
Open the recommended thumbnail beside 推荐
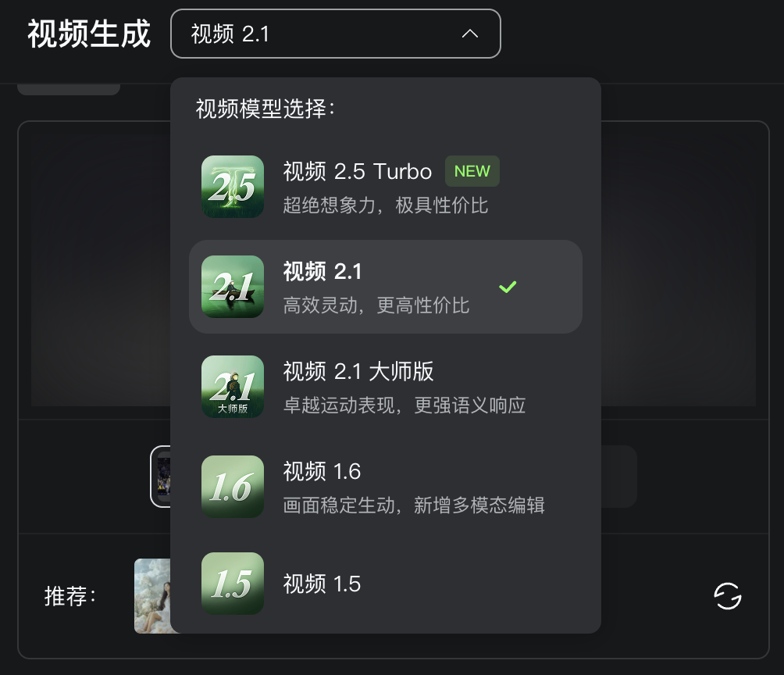152,596
